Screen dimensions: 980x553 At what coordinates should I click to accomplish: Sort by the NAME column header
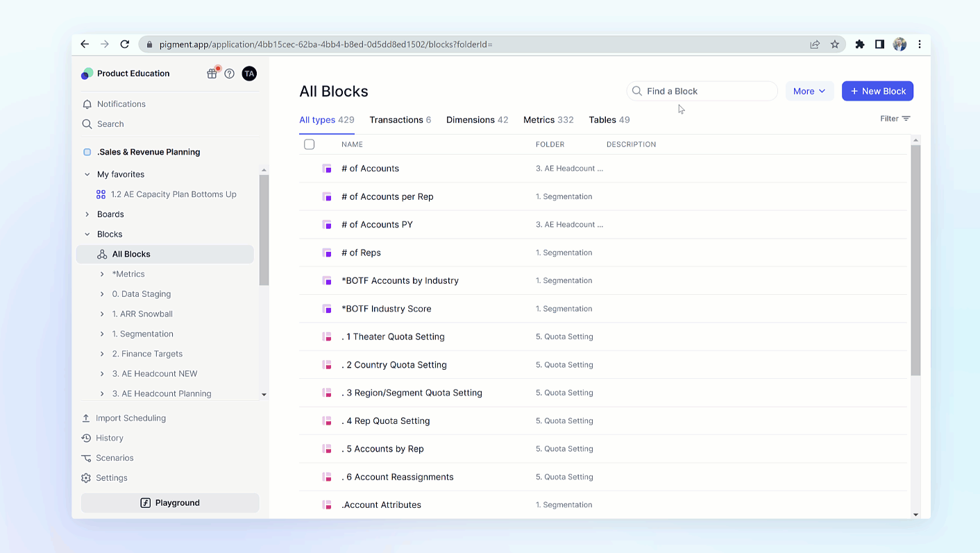[x=352, y=144]
